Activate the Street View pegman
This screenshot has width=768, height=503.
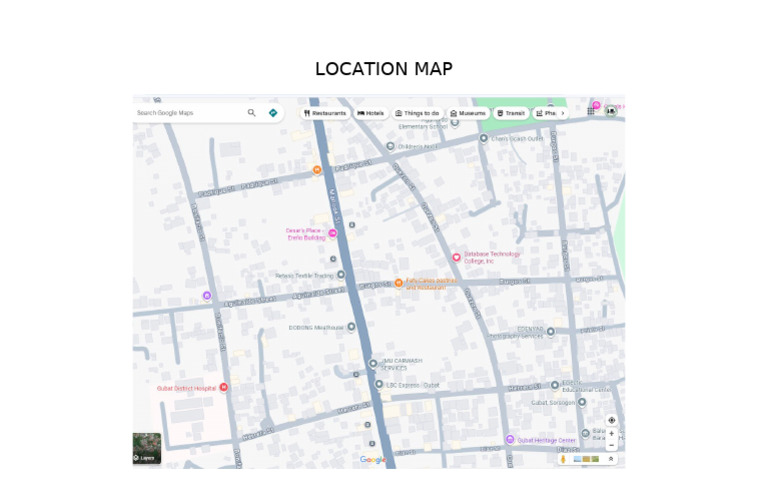(x=563, y=459)
